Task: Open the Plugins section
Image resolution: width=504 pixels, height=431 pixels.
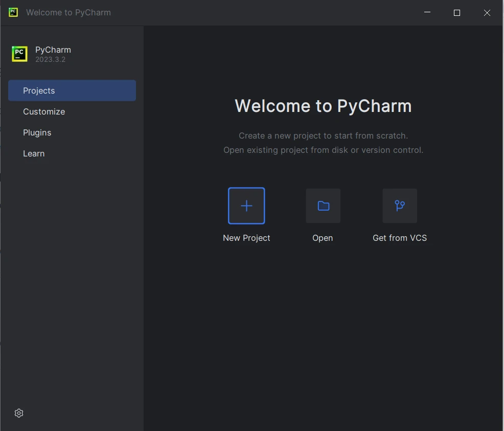Action: tap(37, 132)
